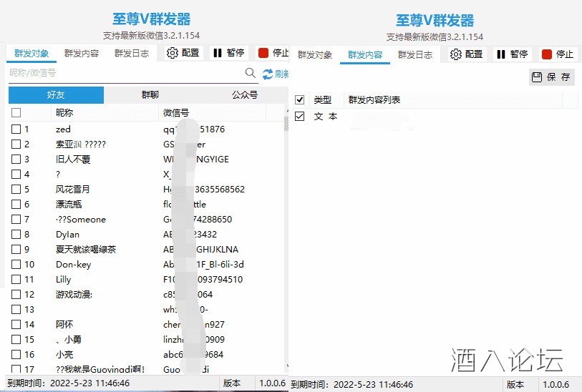Check row 3 旧人不要 checkbox
Screen dimensions: 582x392
coord(16,159)
